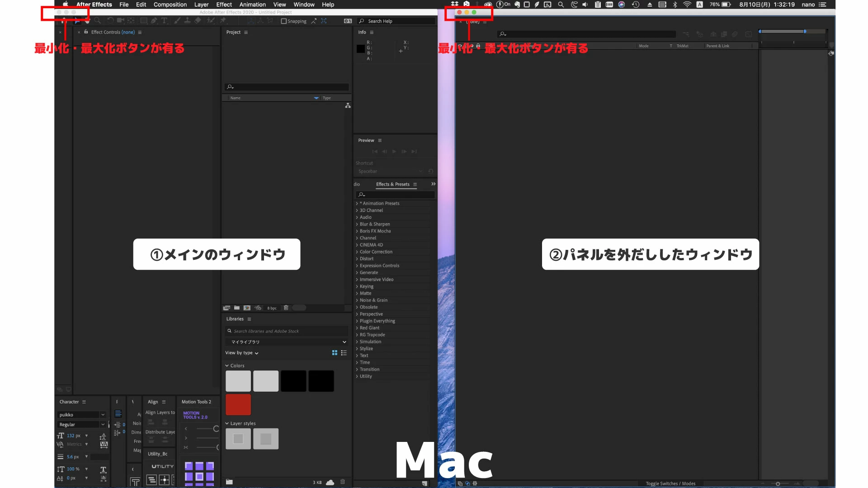Open the Composition menu
Screen dimensions: 868x488
170,5
